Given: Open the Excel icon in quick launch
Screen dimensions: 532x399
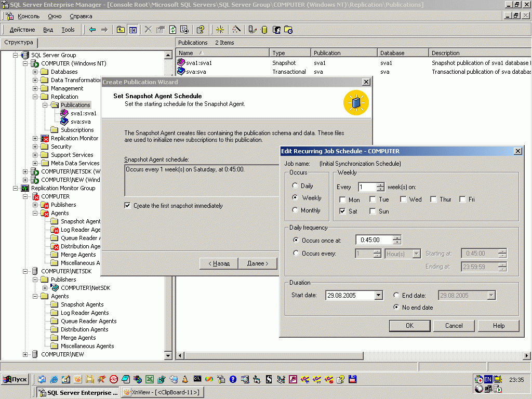Looking at the screenshot, I should [149, 379].
